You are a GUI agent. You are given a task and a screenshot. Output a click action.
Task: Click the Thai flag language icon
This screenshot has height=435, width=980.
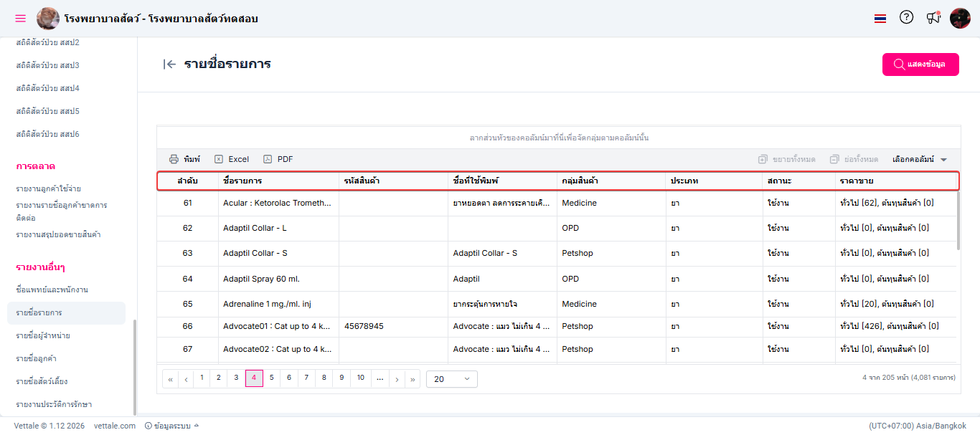pos(880,19)
